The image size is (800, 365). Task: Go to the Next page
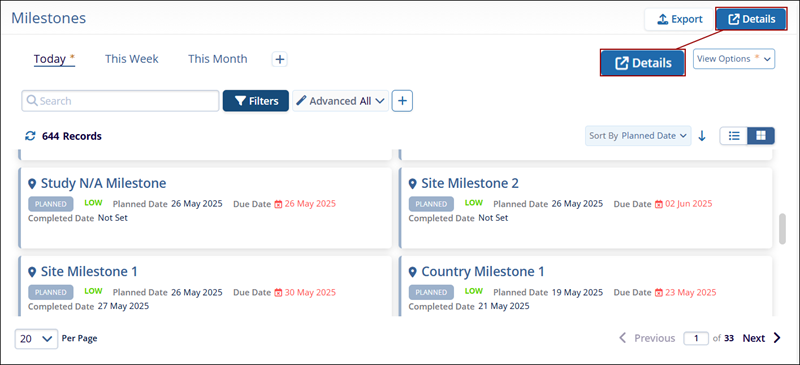coord(761,338)
